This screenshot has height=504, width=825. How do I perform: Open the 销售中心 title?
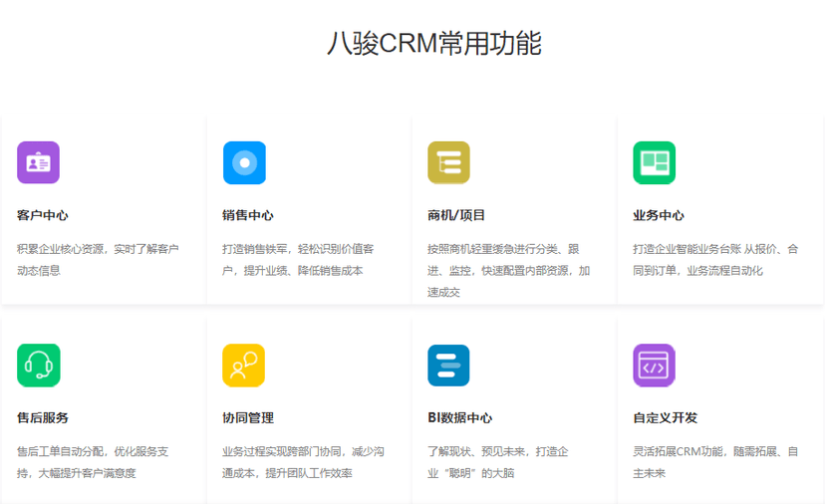248,215
